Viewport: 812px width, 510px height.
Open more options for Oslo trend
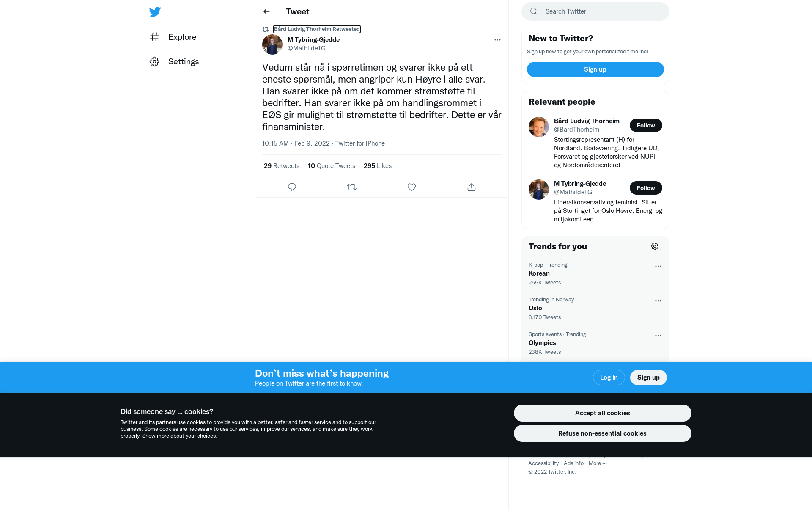[658, 301]
